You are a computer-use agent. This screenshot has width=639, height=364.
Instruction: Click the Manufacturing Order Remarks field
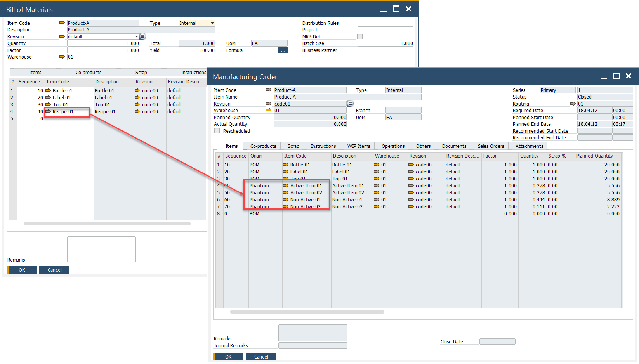click(313, 333)
